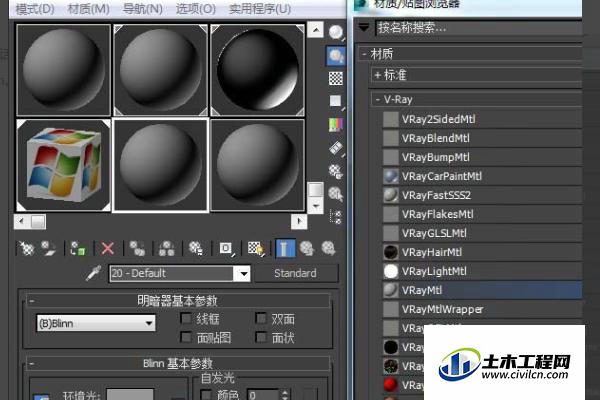Select VRayMtl in the browser list
The height and width of the screenshot is (400, 600).
(483, 290)
